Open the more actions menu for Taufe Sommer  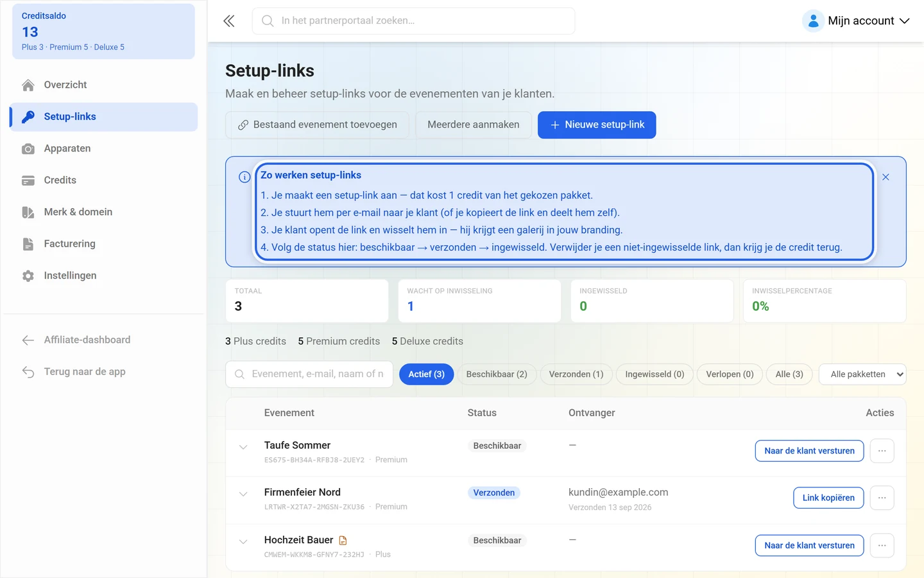(882, 451)
